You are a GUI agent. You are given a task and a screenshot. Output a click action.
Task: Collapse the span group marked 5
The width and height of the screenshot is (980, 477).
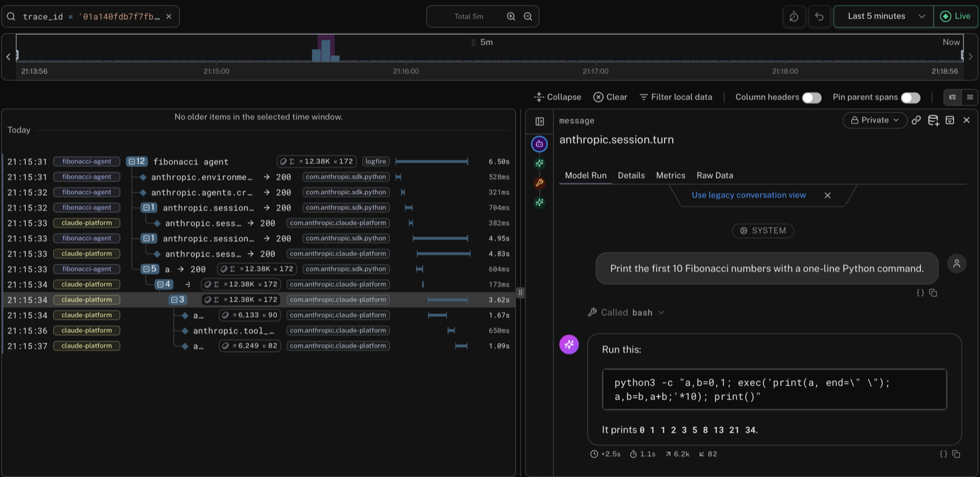tap(150, 269)
